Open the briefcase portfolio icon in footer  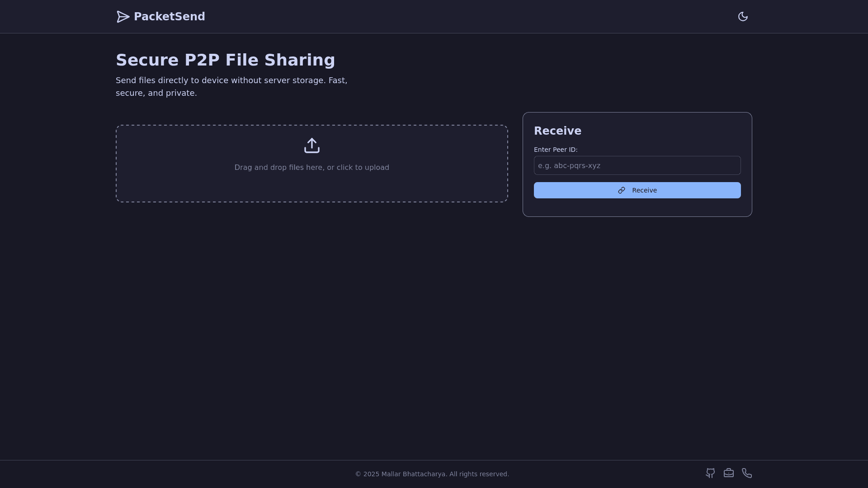coord(728,473)
